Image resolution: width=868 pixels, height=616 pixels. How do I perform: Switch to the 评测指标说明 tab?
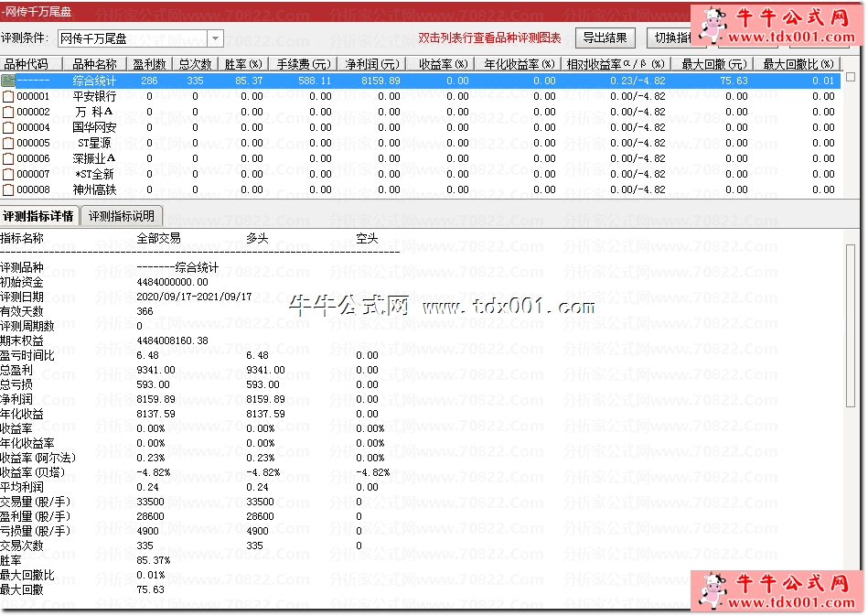tap(122, 216)
